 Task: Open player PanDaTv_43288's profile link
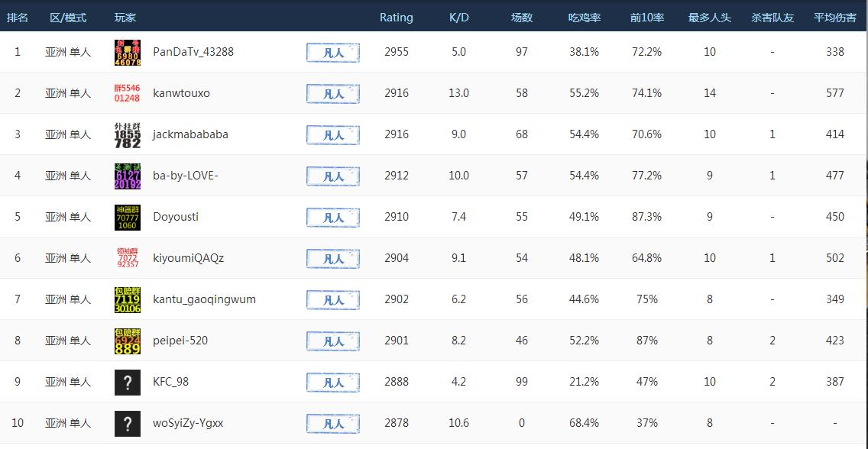click(x=193, y=52)
